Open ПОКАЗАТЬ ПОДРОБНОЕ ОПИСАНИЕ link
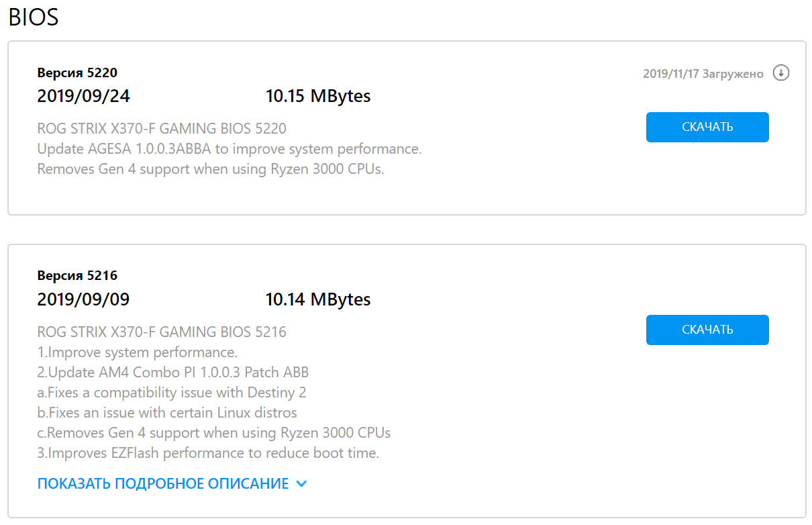The width and height of the screenshot is (812, 525). tap(163, 483)
